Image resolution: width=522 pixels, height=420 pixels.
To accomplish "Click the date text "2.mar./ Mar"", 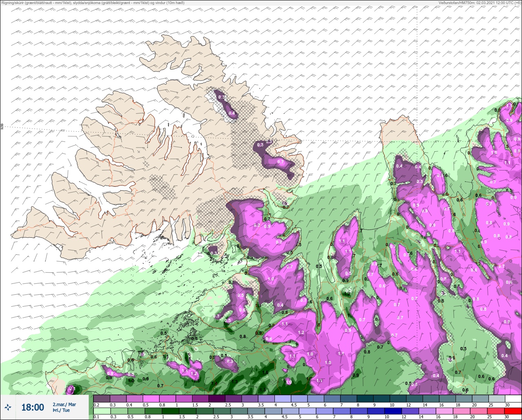I will point(64,404).
